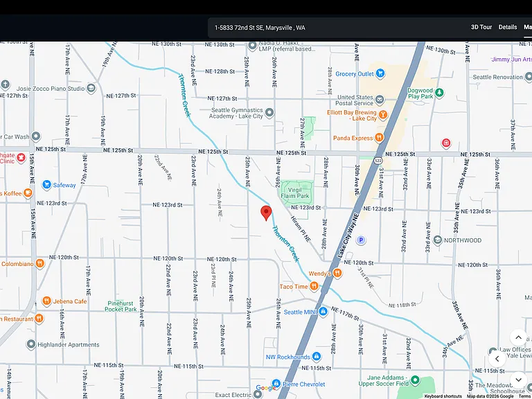Click the Seattle Renovation marker icon
Screen dimensions: 532x399
(528, 77)
